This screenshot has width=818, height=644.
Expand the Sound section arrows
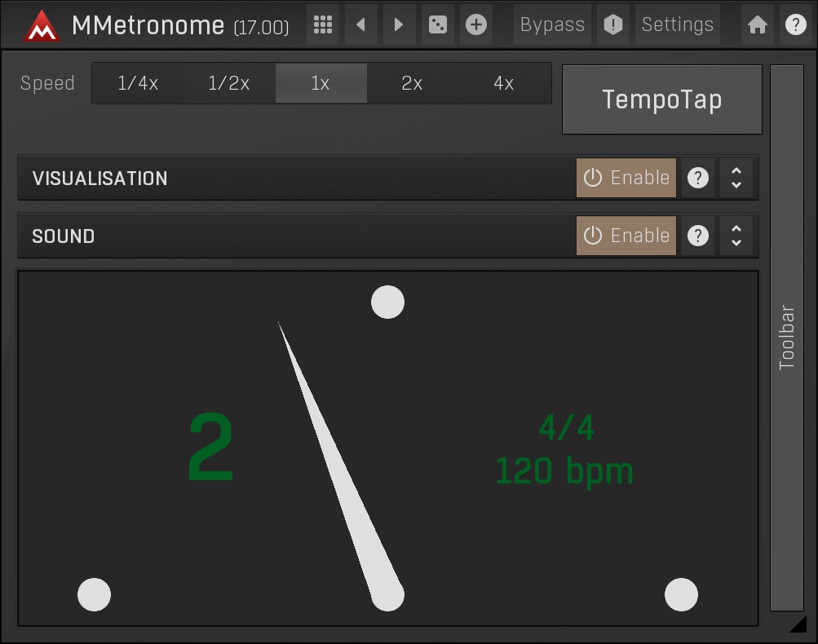click(736, 236)
